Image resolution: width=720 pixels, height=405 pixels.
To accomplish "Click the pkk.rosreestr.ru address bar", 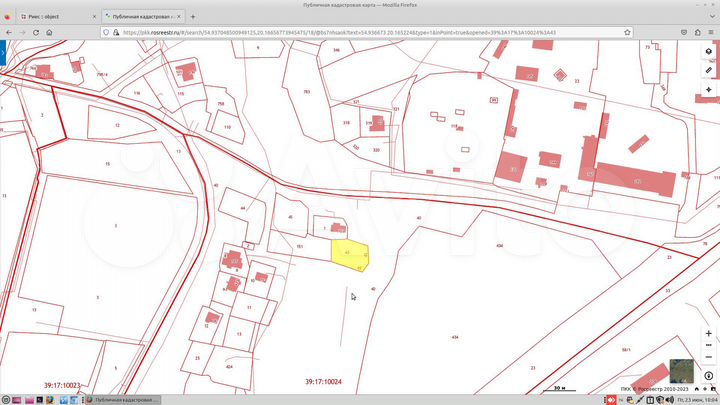I will point(350,32).
